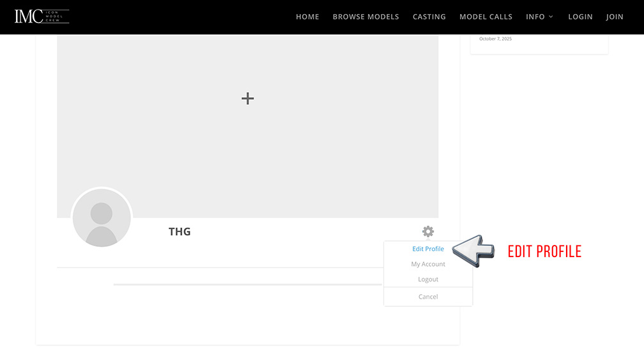Click the LOGIN link
The image size is (644, 360).
(580, 17)
